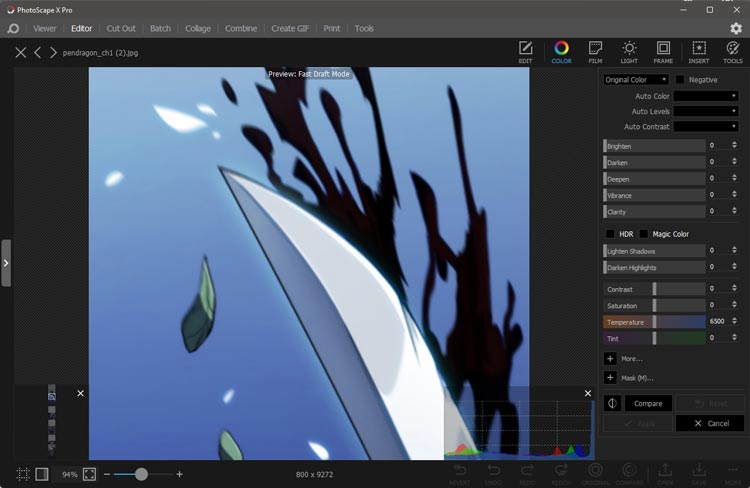Open the LIGHT effects icon

click(629, 52)
